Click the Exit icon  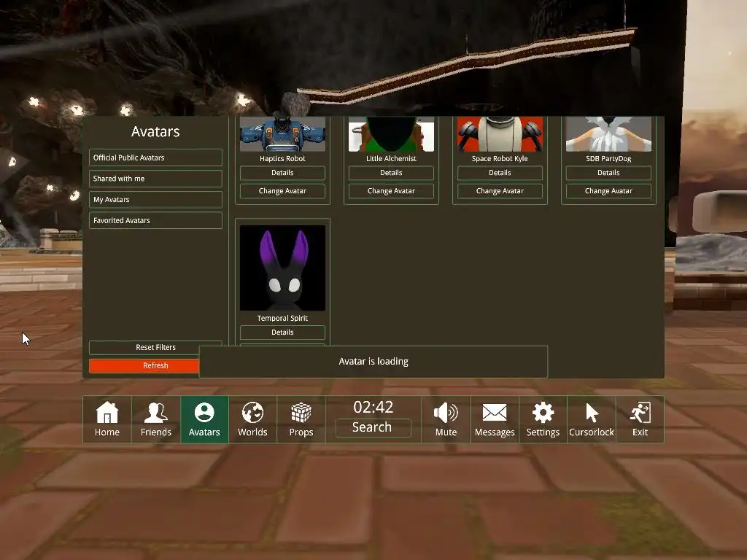pyautogui.click(x=640, y=419)
